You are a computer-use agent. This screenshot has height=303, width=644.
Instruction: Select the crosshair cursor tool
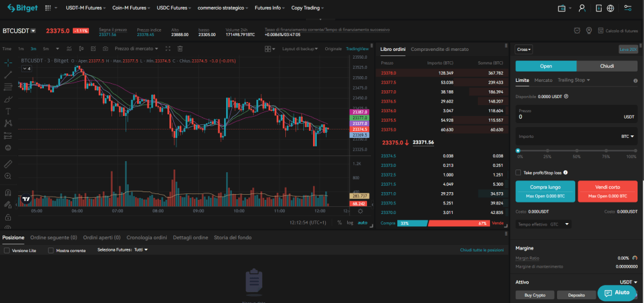click(x=8, y=63)
